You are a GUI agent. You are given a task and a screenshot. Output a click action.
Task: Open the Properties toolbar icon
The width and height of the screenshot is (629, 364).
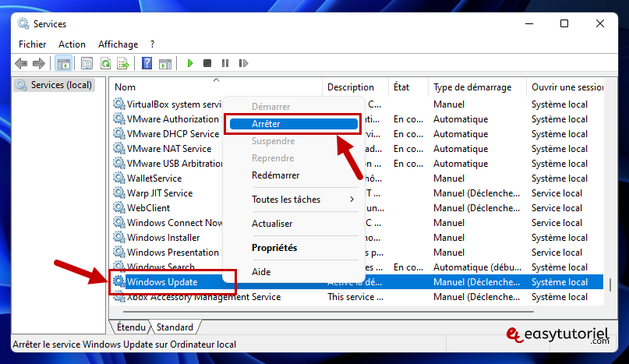point(87,63)
